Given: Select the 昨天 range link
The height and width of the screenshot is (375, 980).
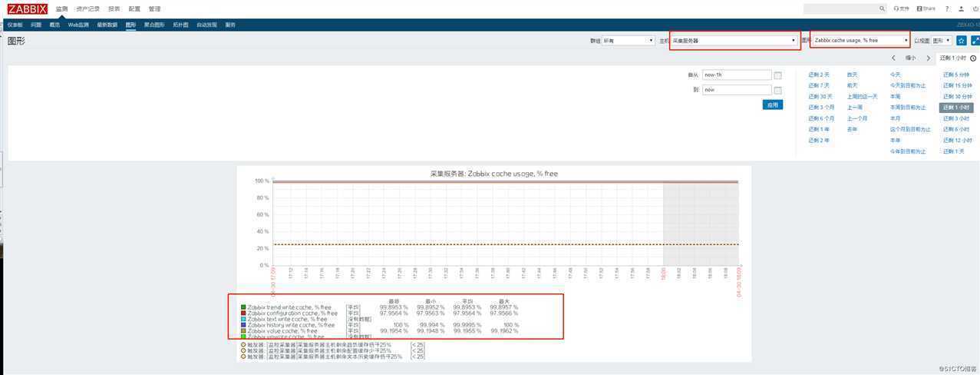Looking at the screenshot, I should [853, 75].
